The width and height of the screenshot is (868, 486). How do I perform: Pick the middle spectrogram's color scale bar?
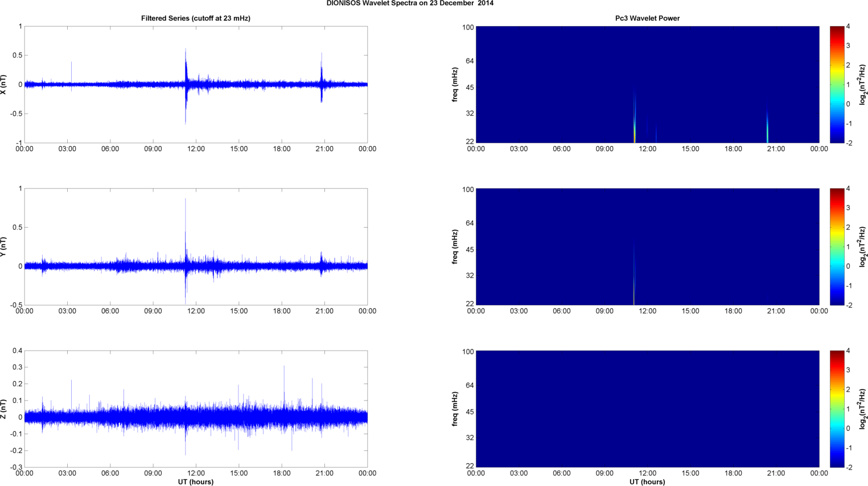(837, 246)
